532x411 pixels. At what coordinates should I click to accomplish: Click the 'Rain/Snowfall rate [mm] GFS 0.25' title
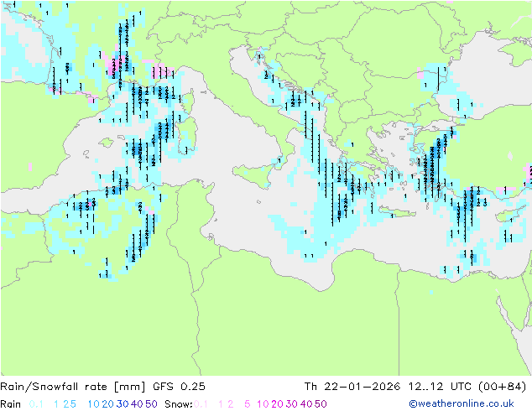[x=103, y=387]
